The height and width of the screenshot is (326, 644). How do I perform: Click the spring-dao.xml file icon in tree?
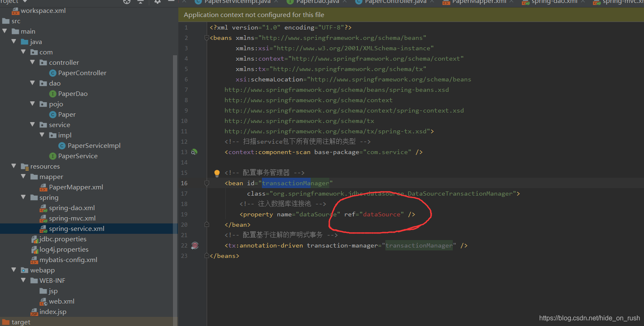pos(43,208)
